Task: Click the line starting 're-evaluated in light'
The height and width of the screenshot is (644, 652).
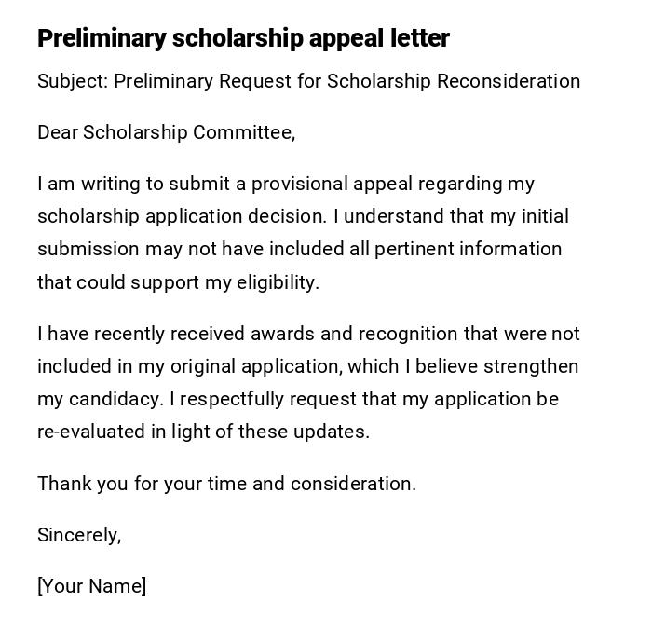Action: 203,432
